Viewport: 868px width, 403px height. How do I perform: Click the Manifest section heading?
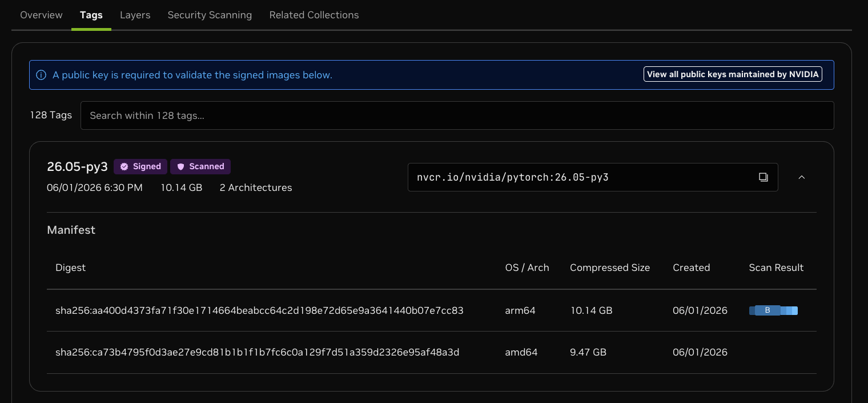71,230
